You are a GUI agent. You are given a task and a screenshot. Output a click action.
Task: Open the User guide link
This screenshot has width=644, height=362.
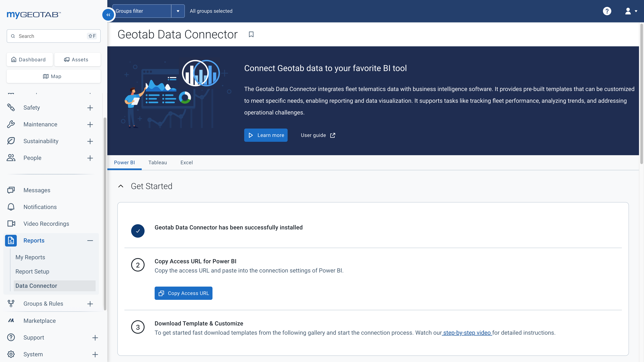pyautogui.click(x=318, y=135)
